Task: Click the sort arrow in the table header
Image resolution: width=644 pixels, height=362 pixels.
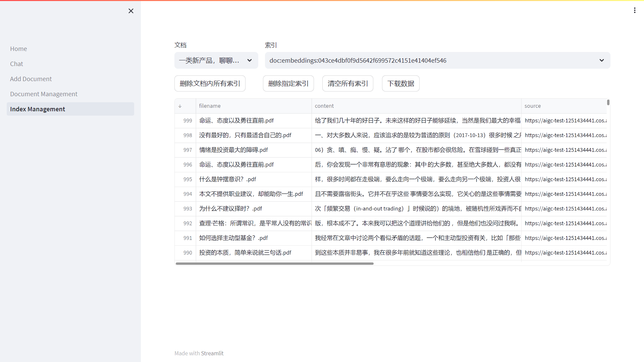Action: coord(180,106)
